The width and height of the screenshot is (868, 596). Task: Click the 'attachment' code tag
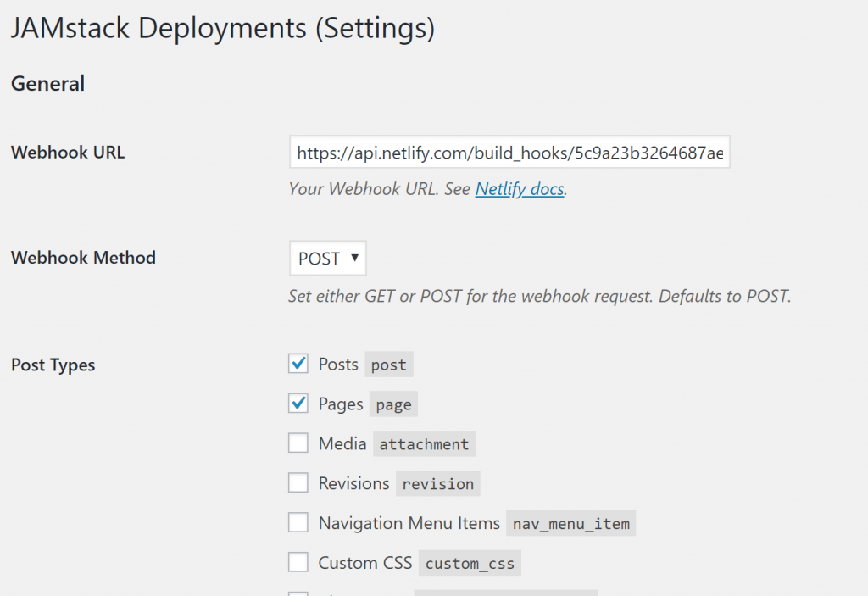point(424,444)
